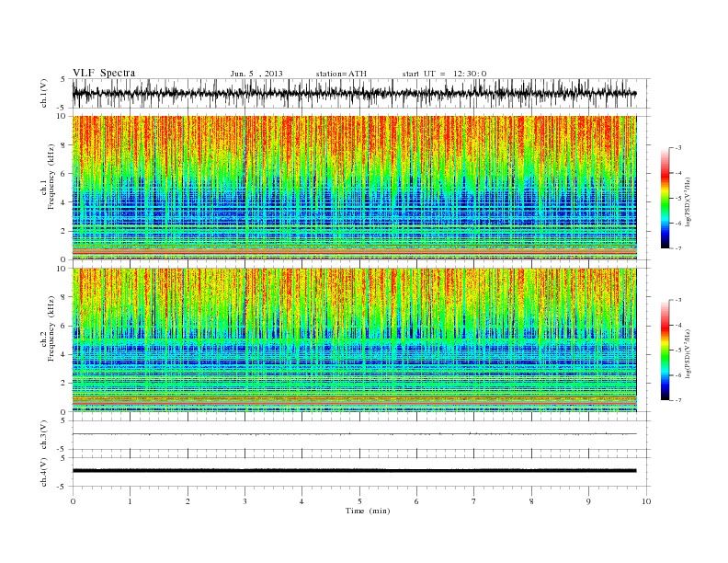728x563 pixels.
Task: Click the "4" kHz tick on ch.1 frequency axis
Action: click(64, 202)
